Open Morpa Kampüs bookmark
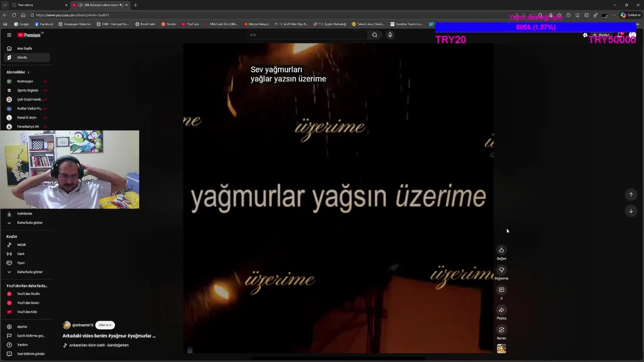 pos(257,24)
